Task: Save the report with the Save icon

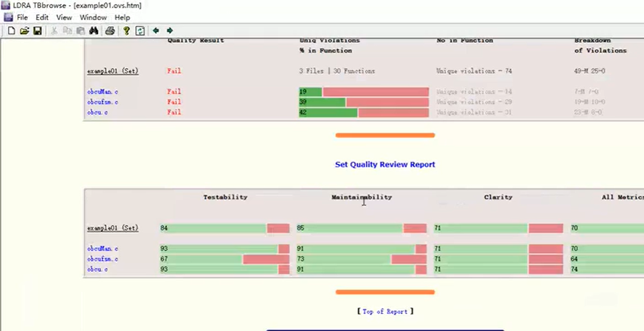Action: click(x=38, y=31)
